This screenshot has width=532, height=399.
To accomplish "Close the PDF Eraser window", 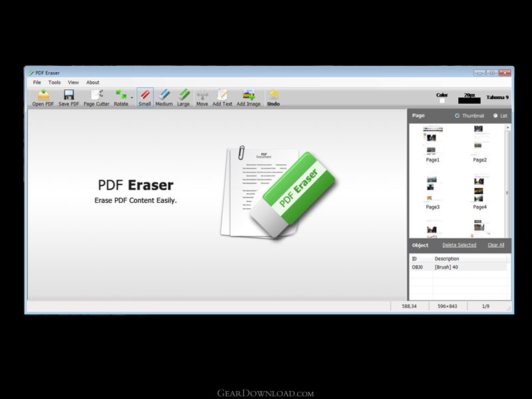I will coord(505,72).
